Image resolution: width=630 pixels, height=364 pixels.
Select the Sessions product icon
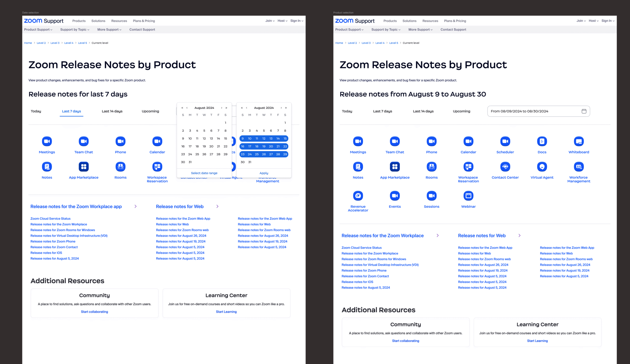tap(431, 196)
